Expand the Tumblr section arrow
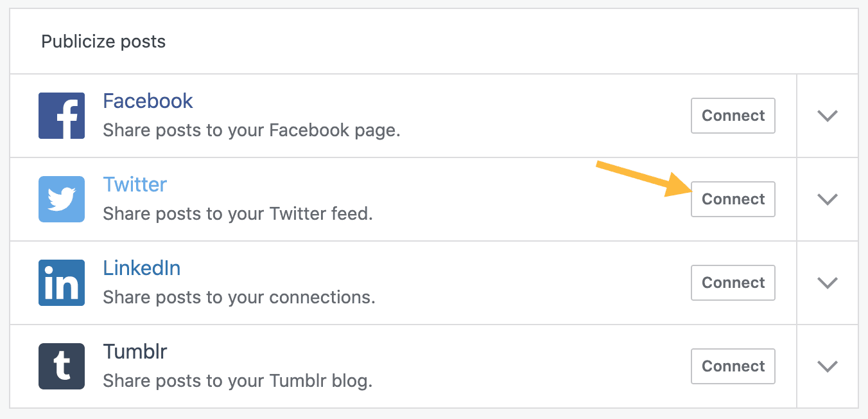 [827, 366]
